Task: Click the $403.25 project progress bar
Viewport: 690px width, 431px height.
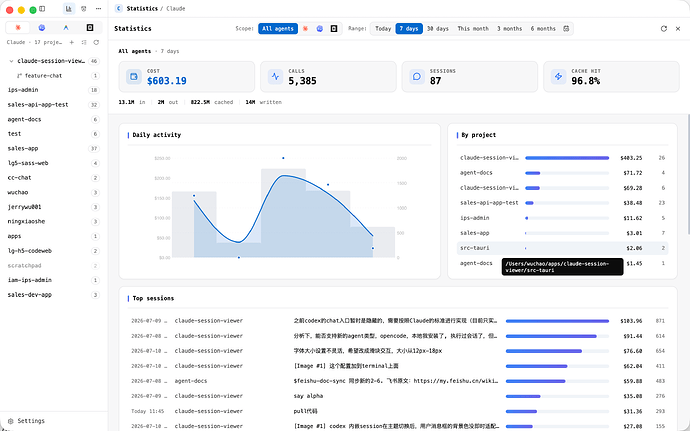Action: click(567, 158)
